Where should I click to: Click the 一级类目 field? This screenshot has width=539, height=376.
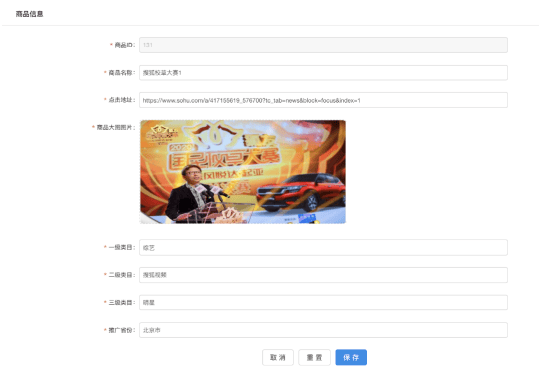[323, 247]
